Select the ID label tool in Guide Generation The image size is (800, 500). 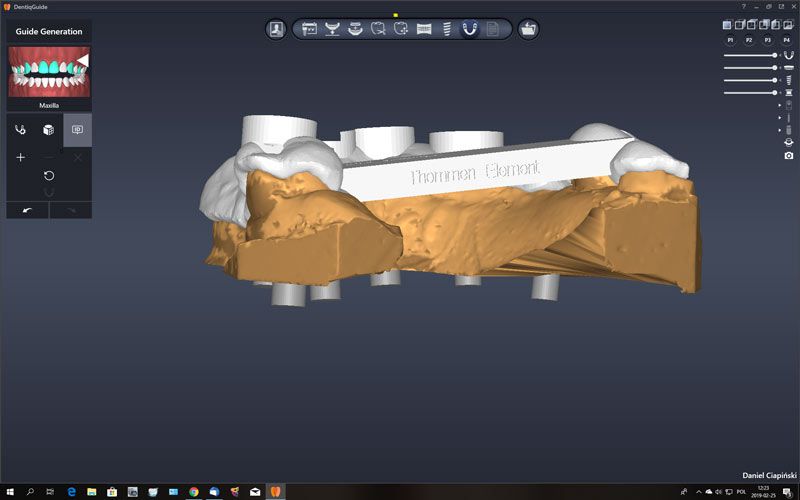click(77, 130)
